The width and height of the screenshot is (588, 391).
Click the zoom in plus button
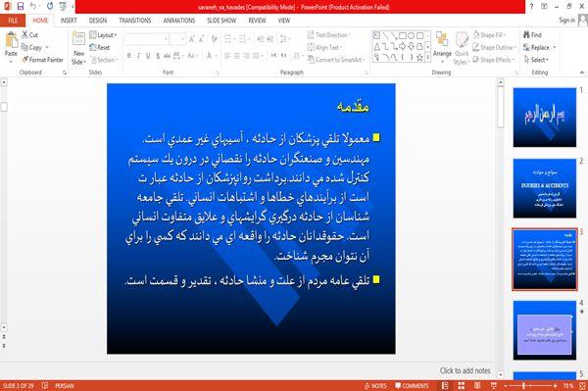point(555,386)
